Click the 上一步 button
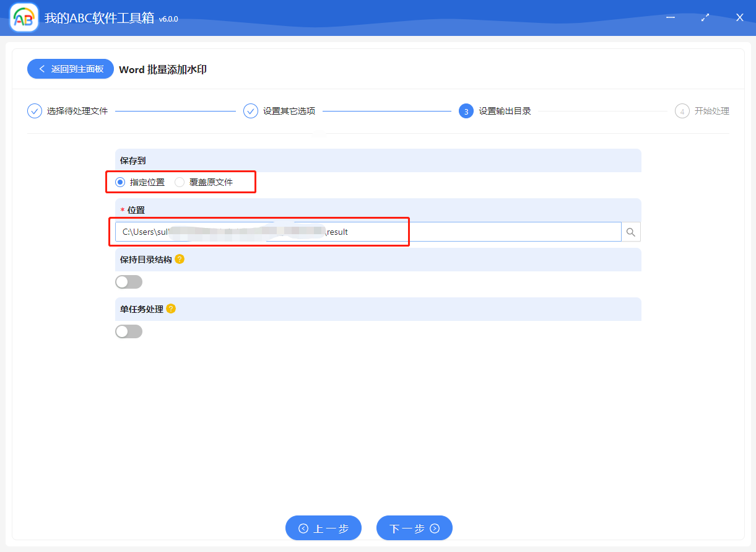The width and height of the screenshot is (756, 552). click(323, 527)
